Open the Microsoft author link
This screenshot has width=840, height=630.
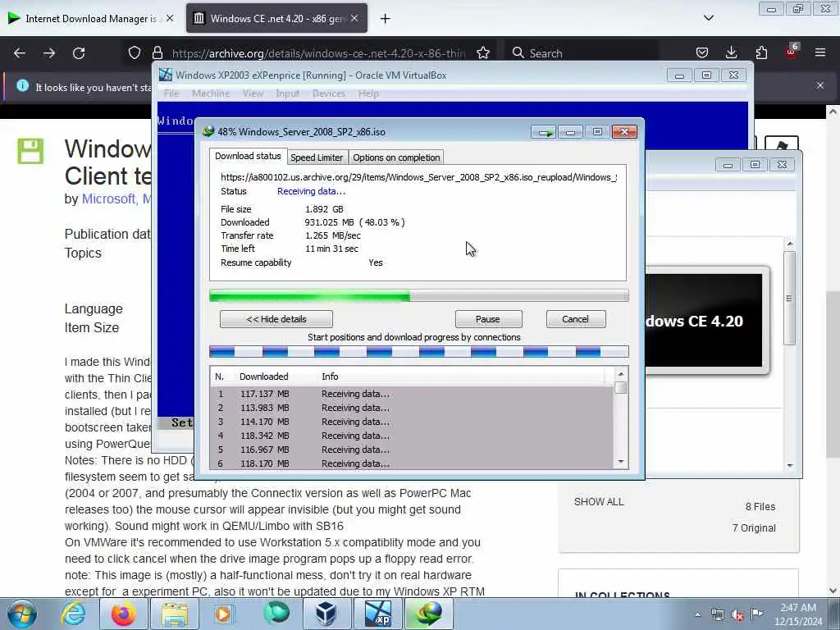pos(108,199)
